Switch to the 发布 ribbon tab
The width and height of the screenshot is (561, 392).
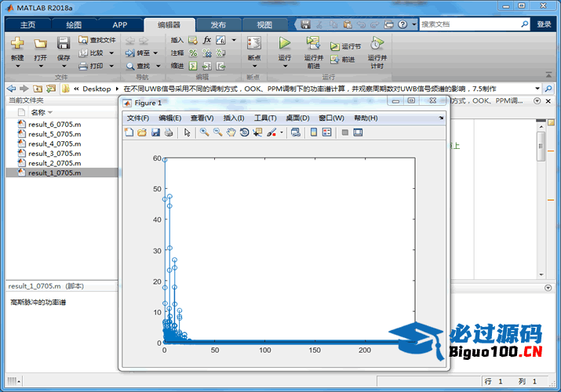[218, 24]
